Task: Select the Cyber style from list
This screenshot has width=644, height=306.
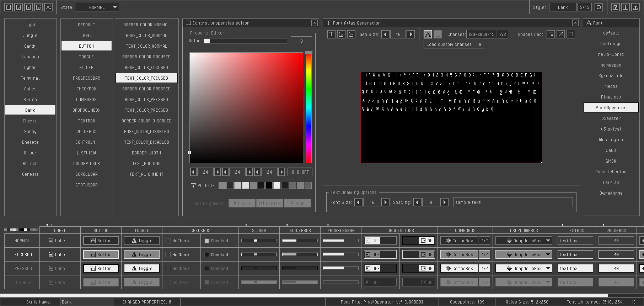Action: (30, 68)
